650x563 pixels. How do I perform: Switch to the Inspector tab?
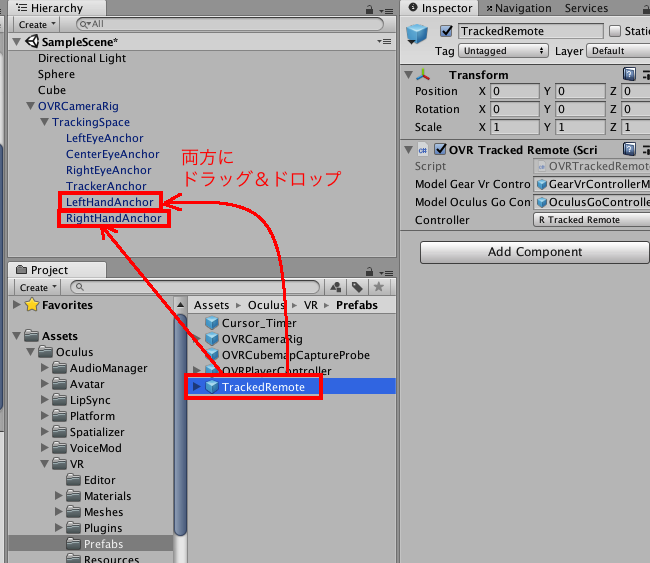(x=439, y=8)
